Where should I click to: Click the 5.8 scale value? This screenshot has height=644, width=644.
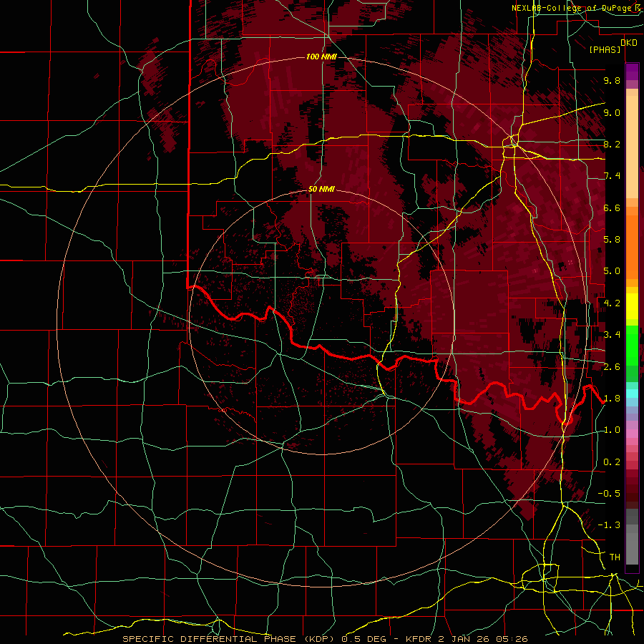coord(612,240)
